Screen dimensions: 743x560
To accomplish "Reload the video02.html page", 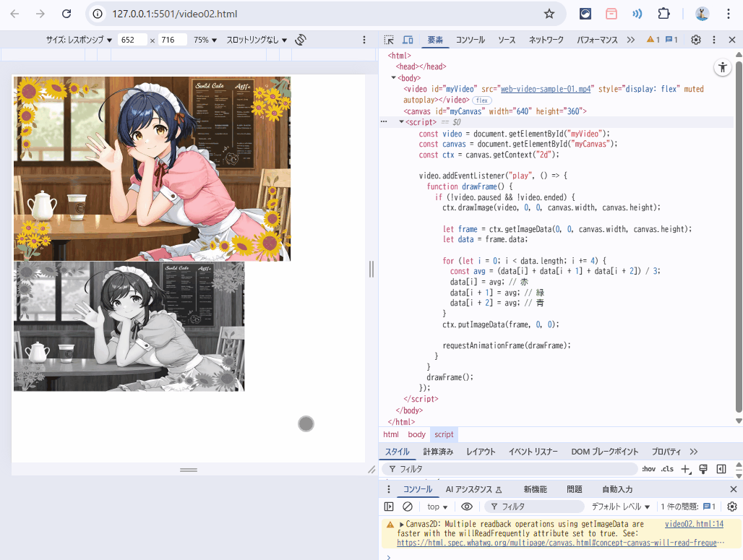I will tap(66, 14).
